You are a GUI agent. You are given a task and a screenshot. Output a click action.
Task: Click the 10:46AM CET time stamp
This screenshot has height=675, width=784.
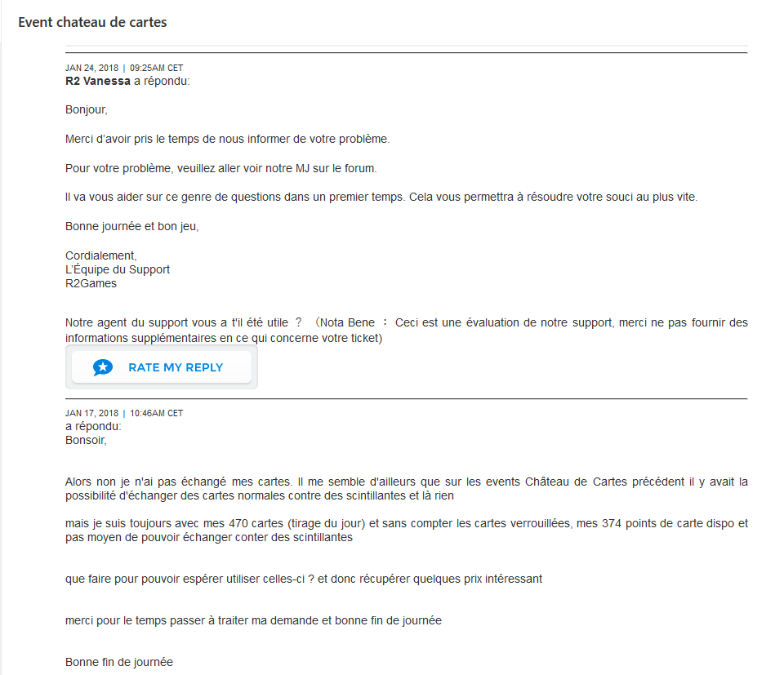click(x=157, y=414)
